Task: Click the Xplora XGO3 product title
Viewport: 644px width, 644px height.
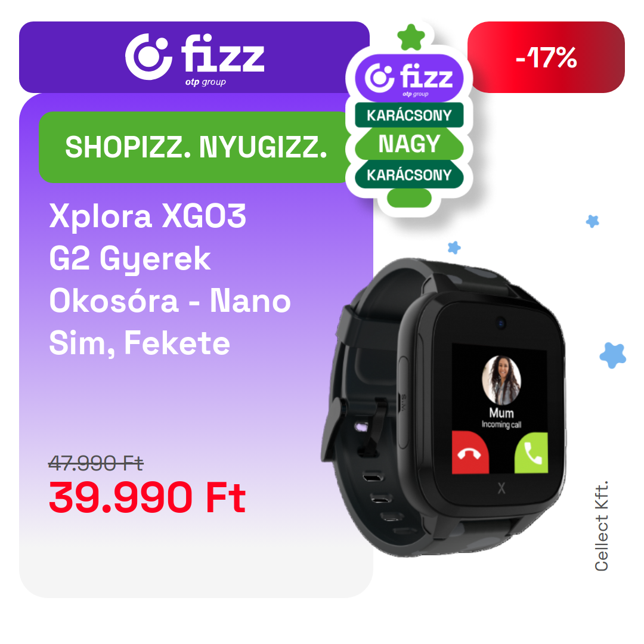Action: tap(170, 279)
